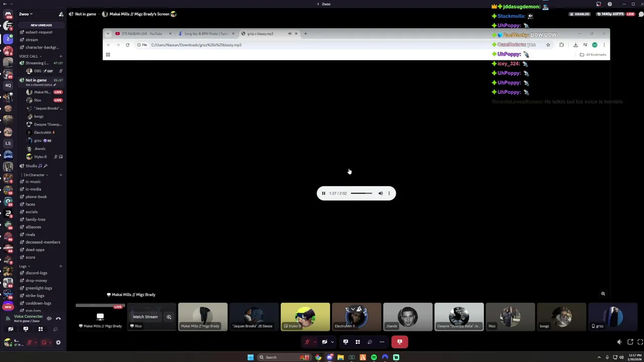The height and width of the screenshot is (362, 644).
Task: Open audio player more options menu
Action: click(x=389, y=193)
